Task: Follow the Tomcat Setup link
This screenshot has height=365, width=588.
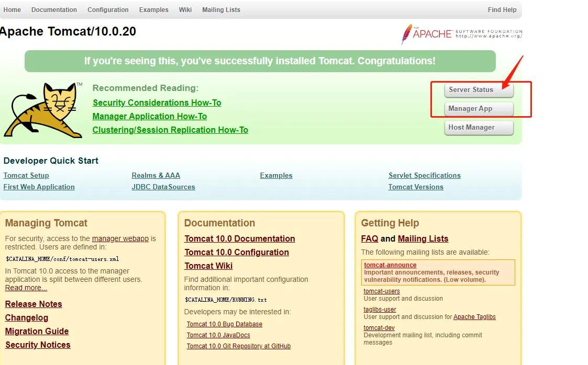Action: 26,176
